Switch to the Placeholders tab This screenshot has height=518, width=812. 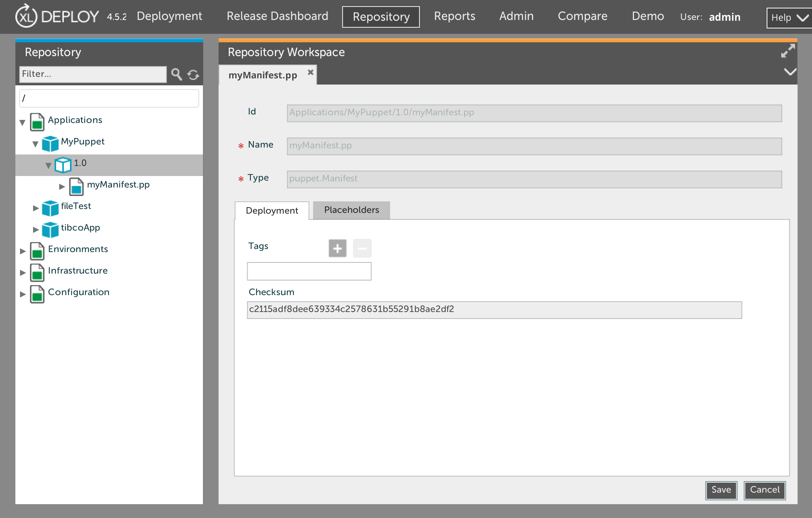351,210
